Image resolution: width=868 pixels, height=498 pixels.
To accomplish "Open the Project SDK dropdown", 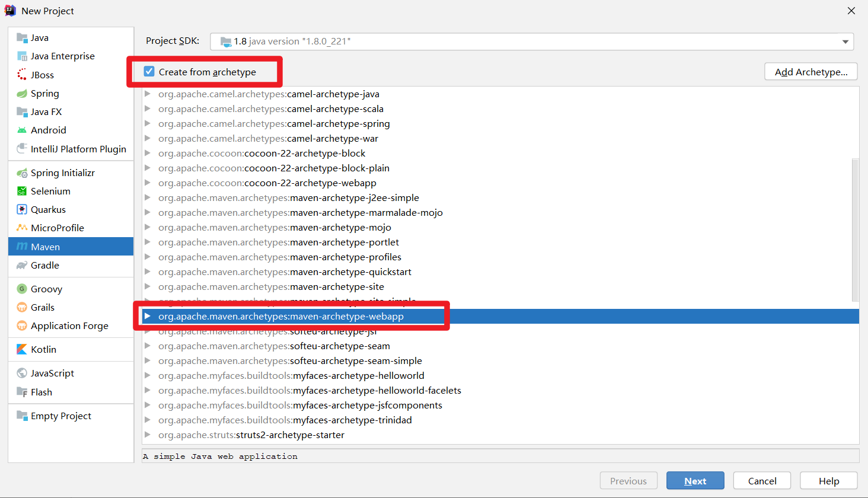I will [845, 41].
